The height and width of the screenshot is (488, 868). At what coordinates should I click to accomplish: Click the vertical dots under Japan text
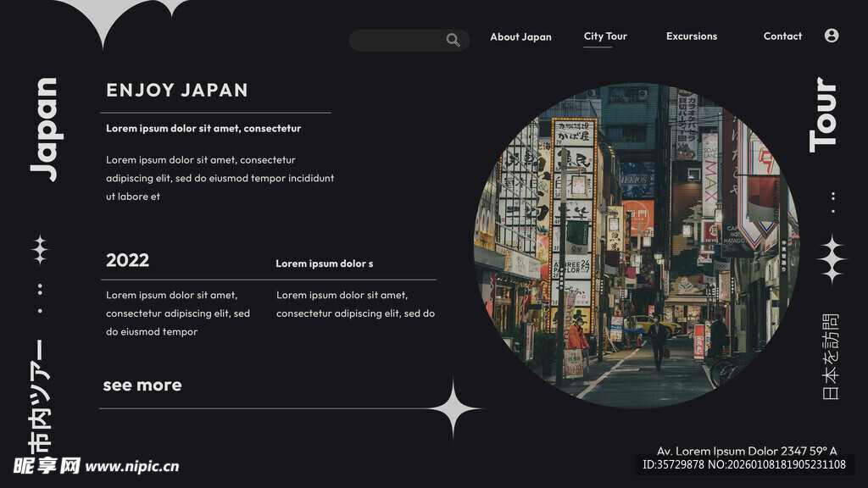click(40, 299)
